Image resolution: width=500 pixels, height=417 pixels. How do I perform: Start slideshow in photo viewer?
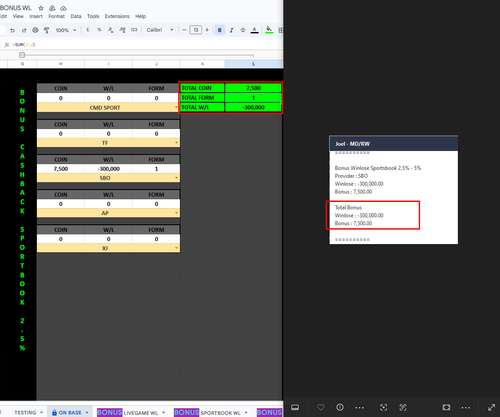[446, 407]
